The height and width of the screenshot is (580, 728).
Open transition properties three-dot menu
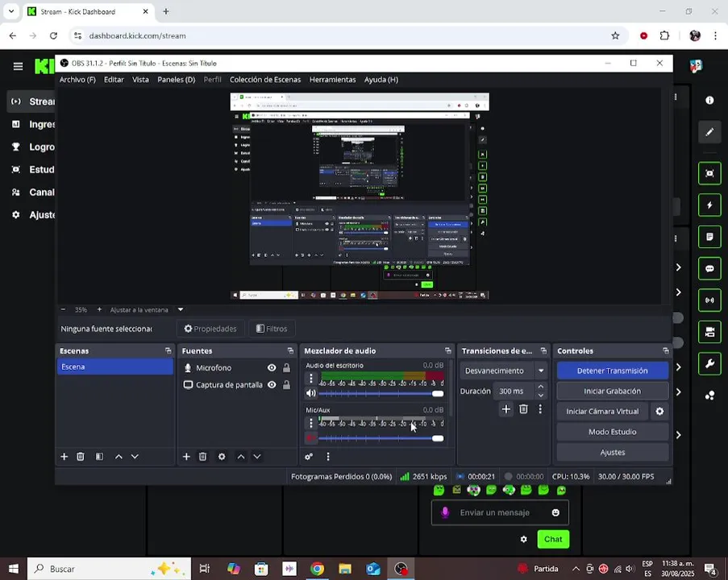[x=540, y=408]
